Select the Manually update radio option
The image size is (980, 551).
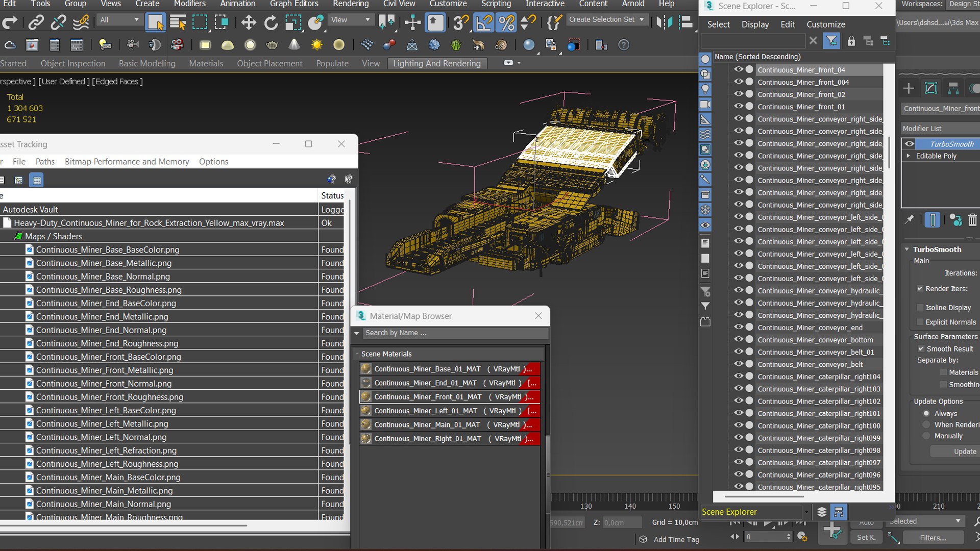[x=926, y=436]
